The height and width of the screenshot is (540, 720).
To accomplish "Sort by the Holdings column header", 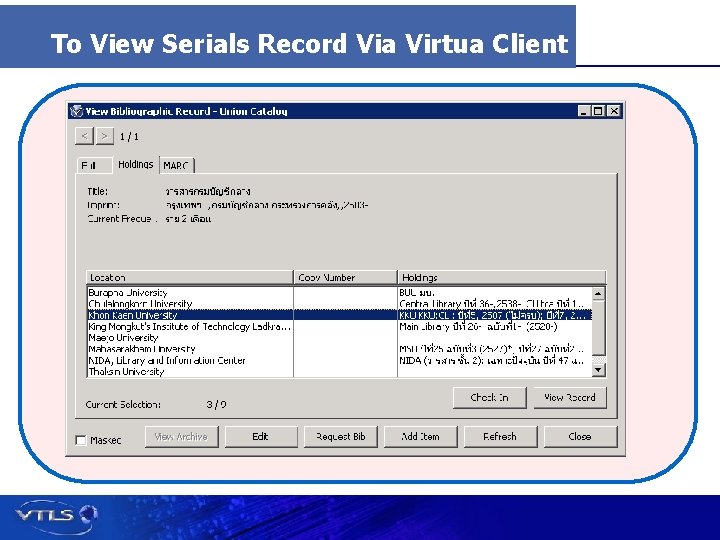I will (x=502, y=277).
